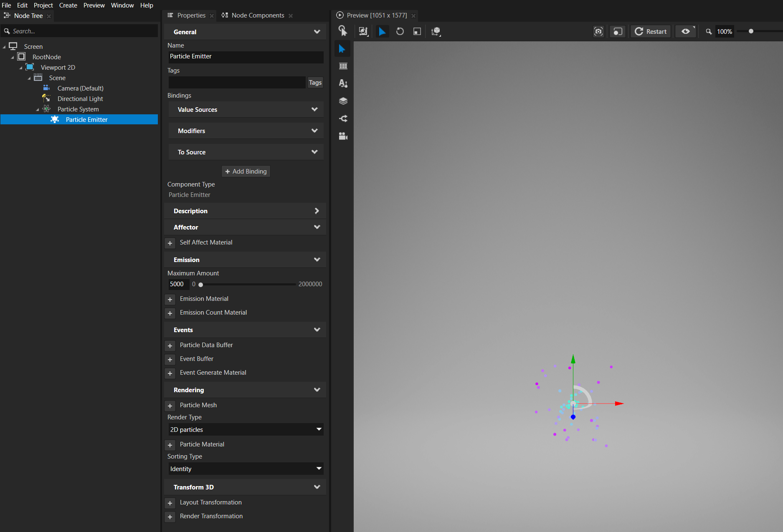
Task: Click the zoom slider handle
Action: coord(751,31)
